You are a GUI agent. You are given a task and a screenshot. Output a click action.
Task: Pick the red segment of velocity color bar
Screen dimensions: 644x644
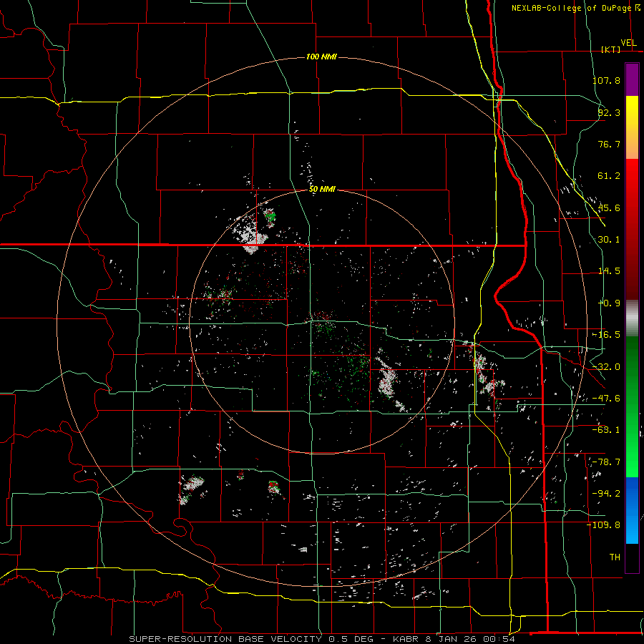632,229
